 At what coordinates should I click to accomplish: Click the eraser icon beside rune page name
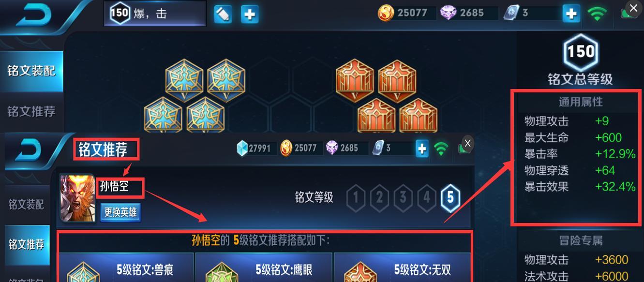coord(223,15)
